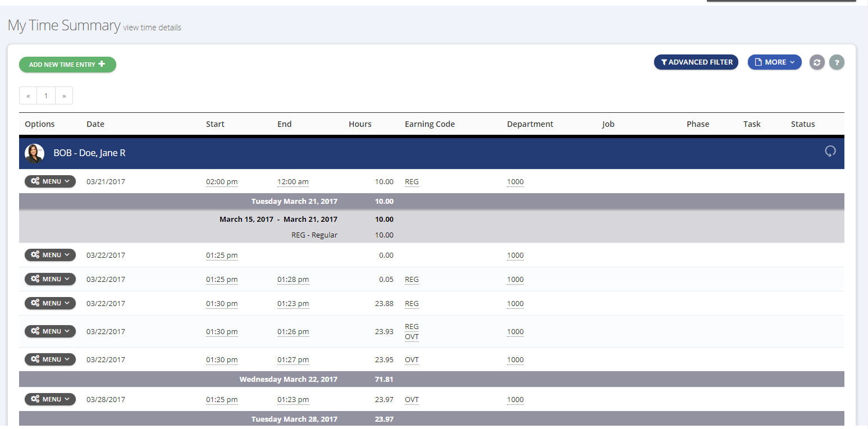Open the view time details link
The image size is (868, 429).
(152, 28)
